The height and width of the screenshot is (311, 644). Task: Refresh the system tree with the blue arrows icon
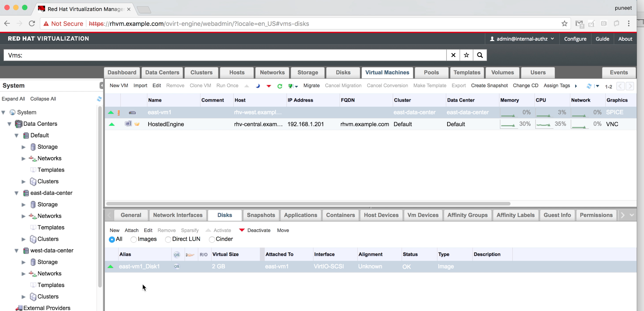[99, 99]
